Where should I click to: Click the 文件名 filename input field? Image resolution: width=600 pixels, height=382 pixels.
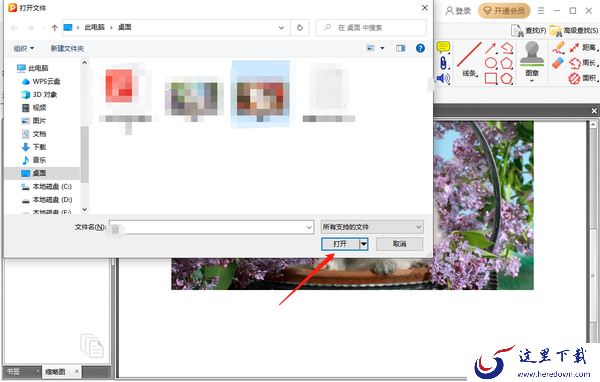pos(211,227)
